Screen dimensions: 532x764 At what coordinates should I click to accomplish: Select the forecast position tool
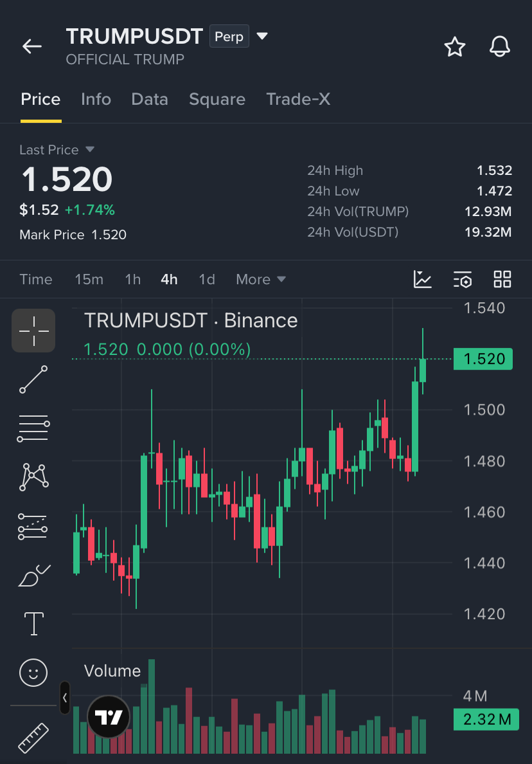pos(33,526)
